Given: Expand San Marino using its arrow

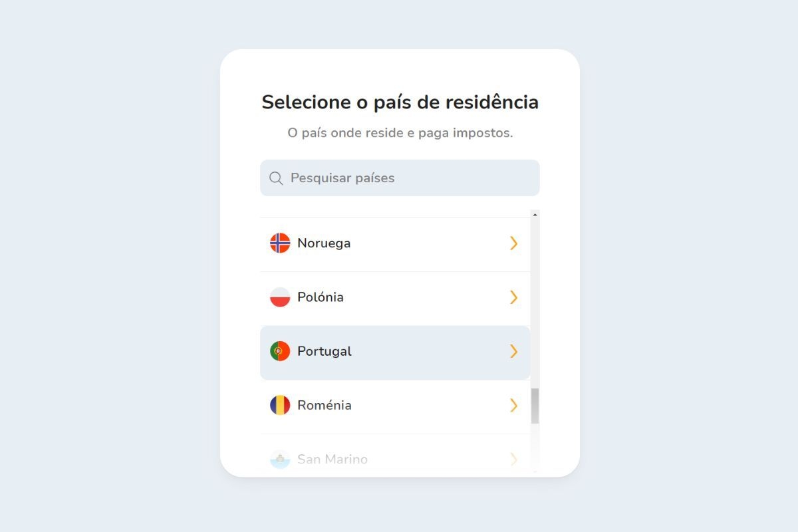Looking at the screenshot, I should [x=513, y=459].
